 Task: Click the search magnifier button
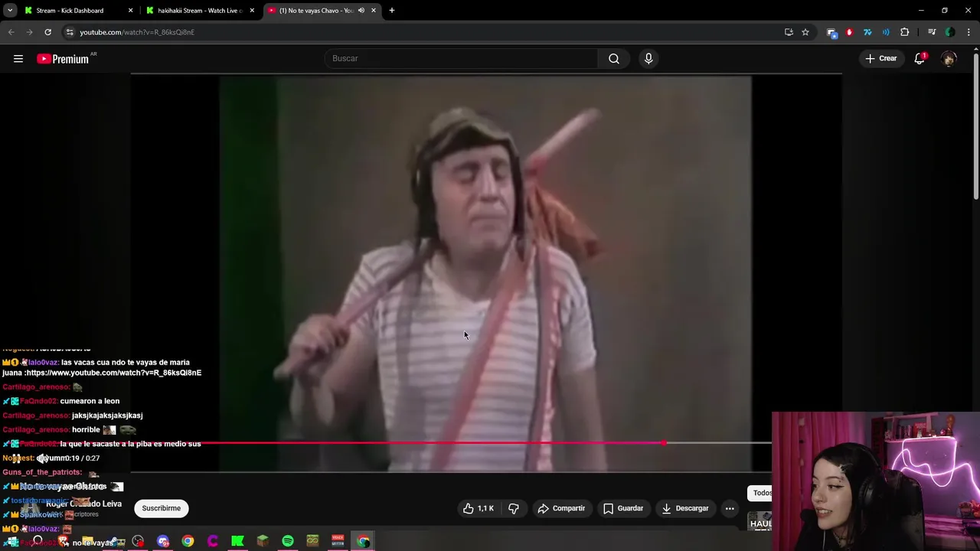click(x=614, y=58)
